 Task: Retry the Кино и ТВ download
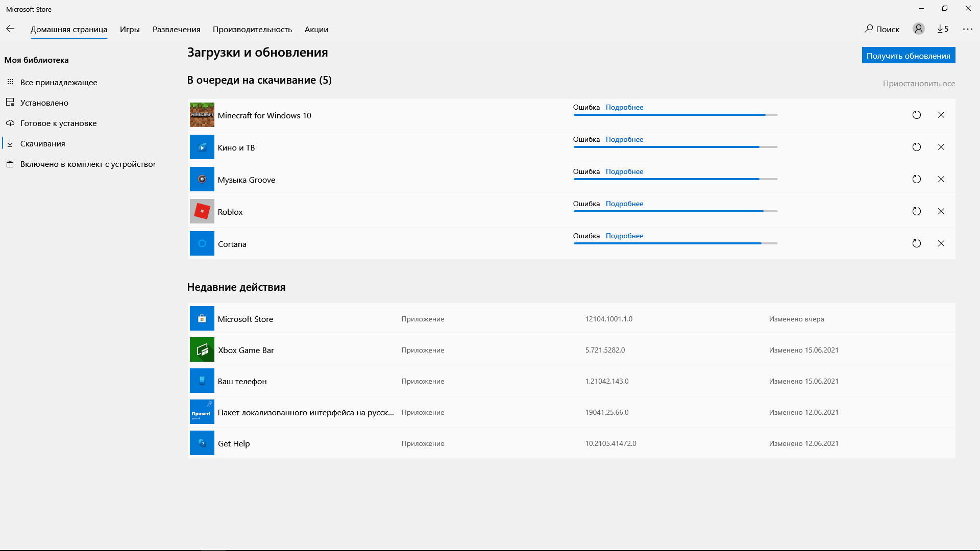(916, 147)
